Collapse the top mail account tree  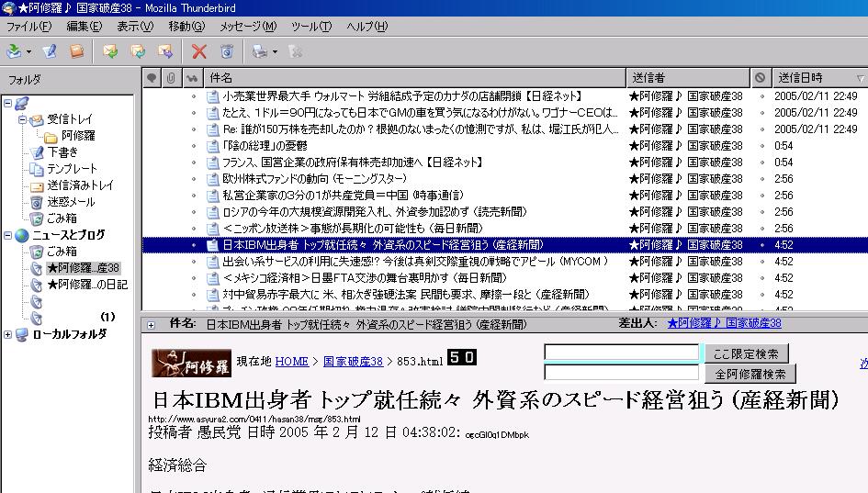tap(7, 103)
